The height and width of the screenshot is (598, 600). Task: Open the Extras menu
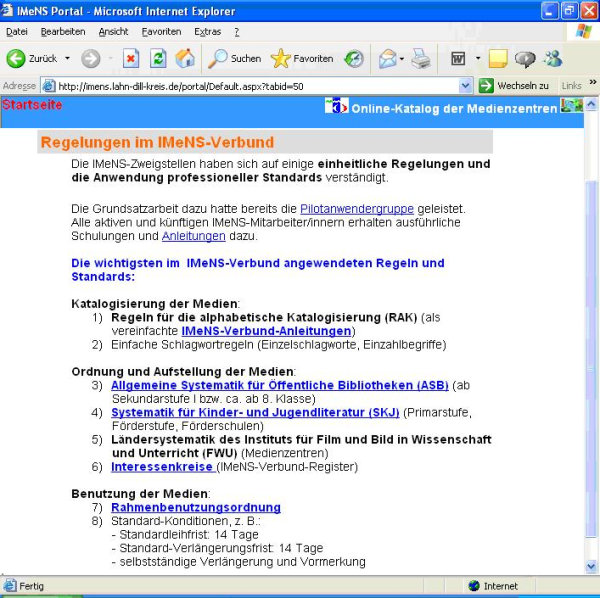tap(207, 32)
